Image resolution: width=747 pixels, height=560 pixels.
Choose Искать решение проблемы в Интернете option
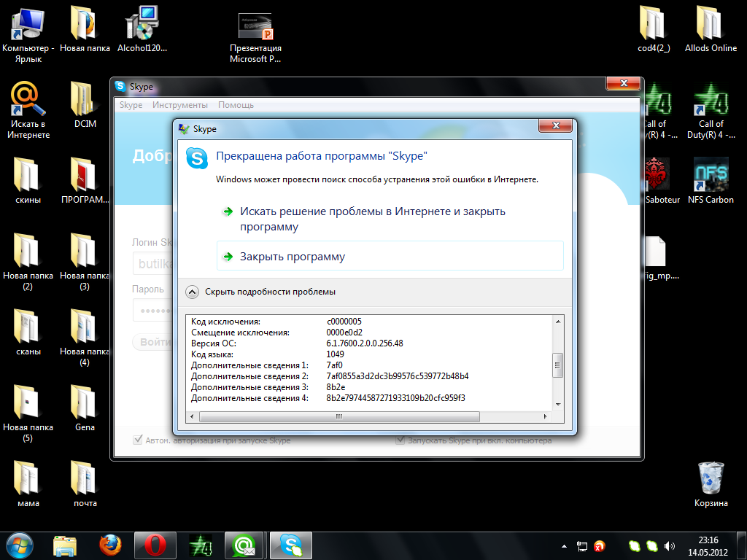click(390, 219)
